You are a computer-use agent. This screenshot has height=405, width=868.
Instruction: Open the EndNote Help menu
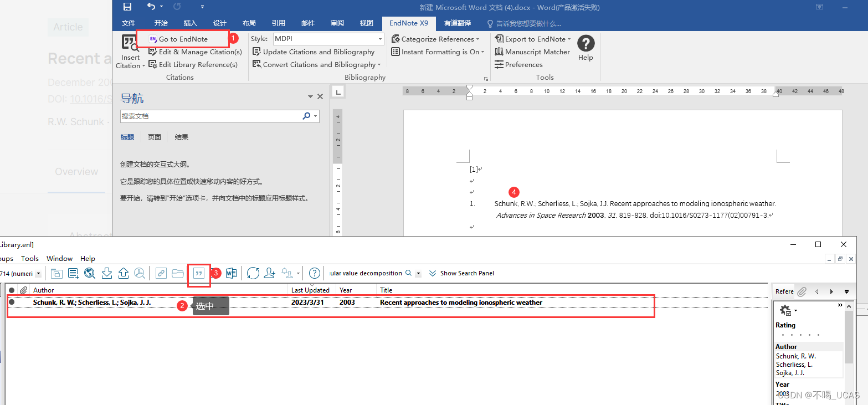click(88, 258)
